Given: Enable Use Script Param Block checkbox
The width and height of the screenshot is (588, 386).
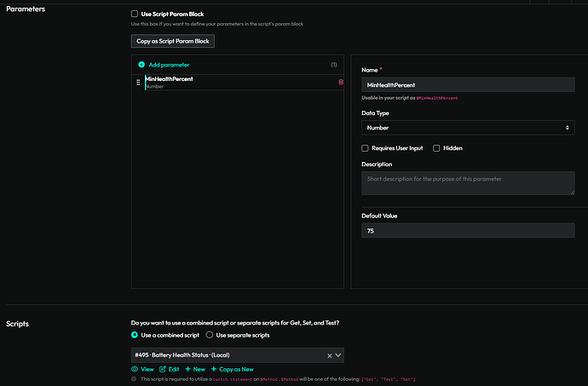Looking at the screenshot, I should coord(135,14).
